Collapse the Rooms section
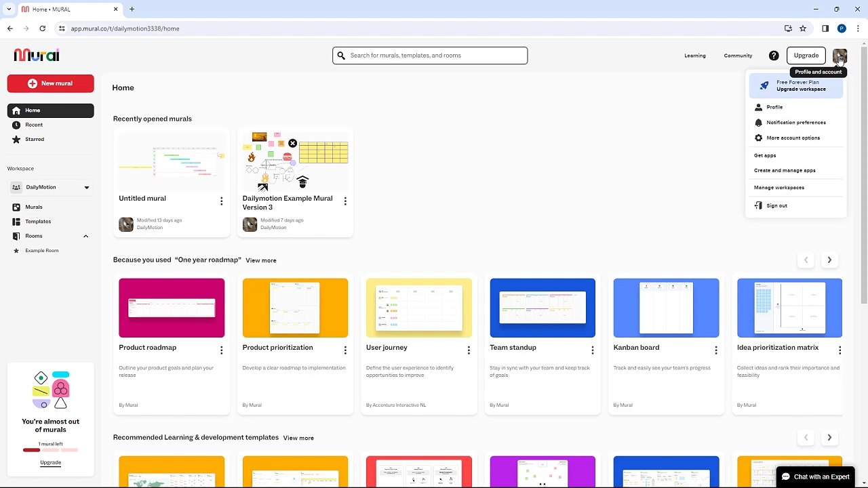Viewport: 868px width, 488px height. click(85, 236)
